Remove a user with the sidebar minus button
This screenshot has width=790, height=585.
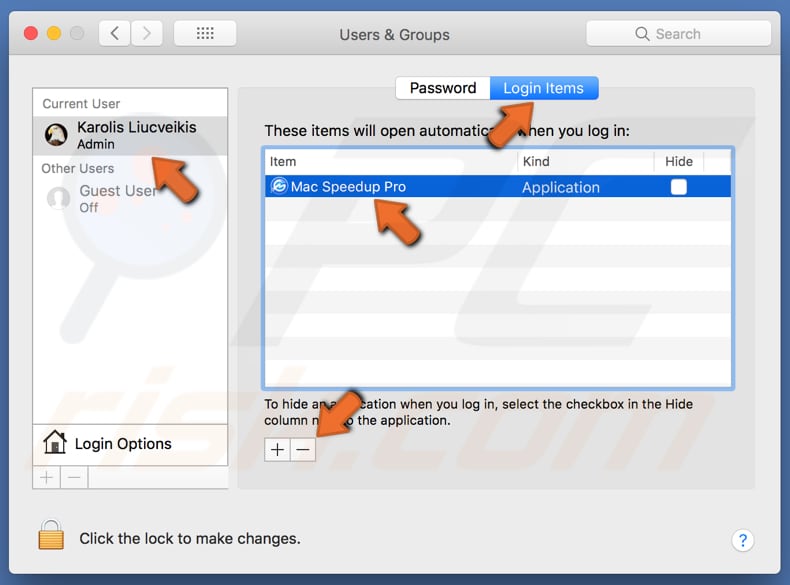click(x=74, y=477)
